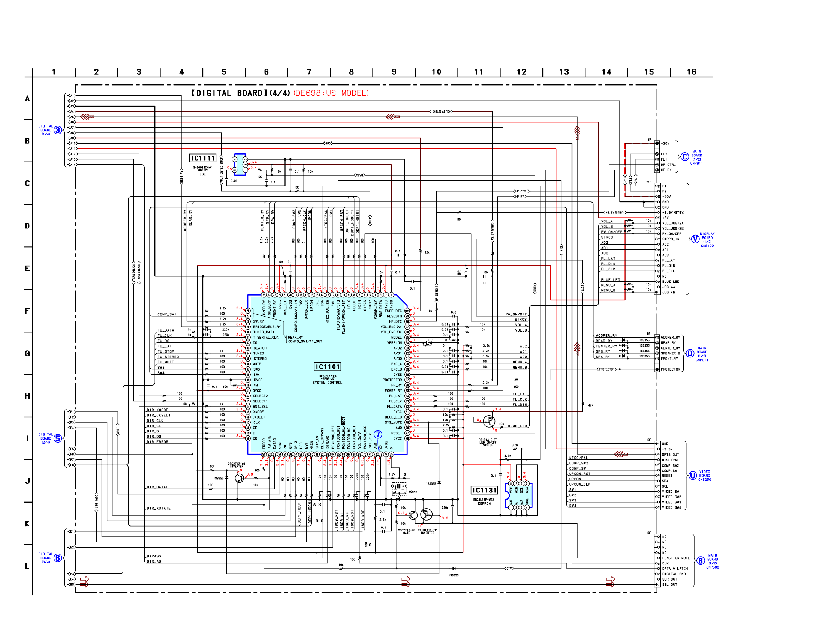The height and width of the screenshot is (632, 840).
Task: Click the circled V Display Board connector
Action: tap(695, 239)
